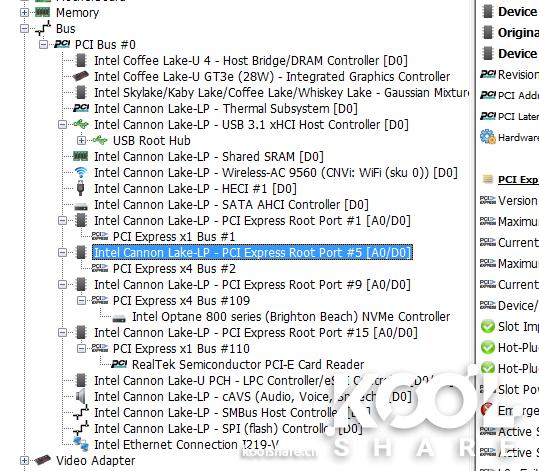Click the drive icon for Intel Optane NVMe
This screenshot has width=539, height=471.
(119, 318)
